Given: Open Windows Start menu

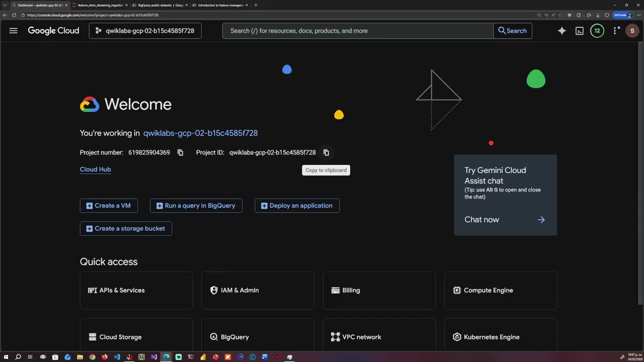Looking at the screenshot, I should [6, 357].
